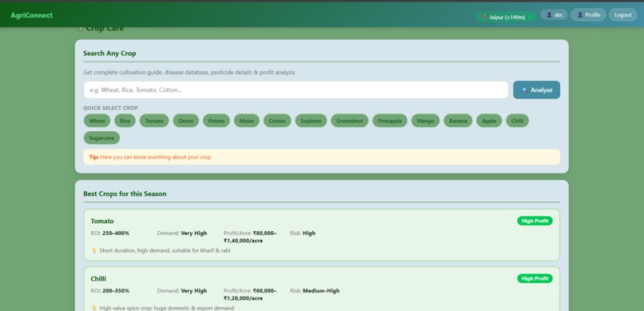The width and height of the screenshot is (644, 311).
Task: Select the Potato quick crop chip
Action: pos(217,121)
